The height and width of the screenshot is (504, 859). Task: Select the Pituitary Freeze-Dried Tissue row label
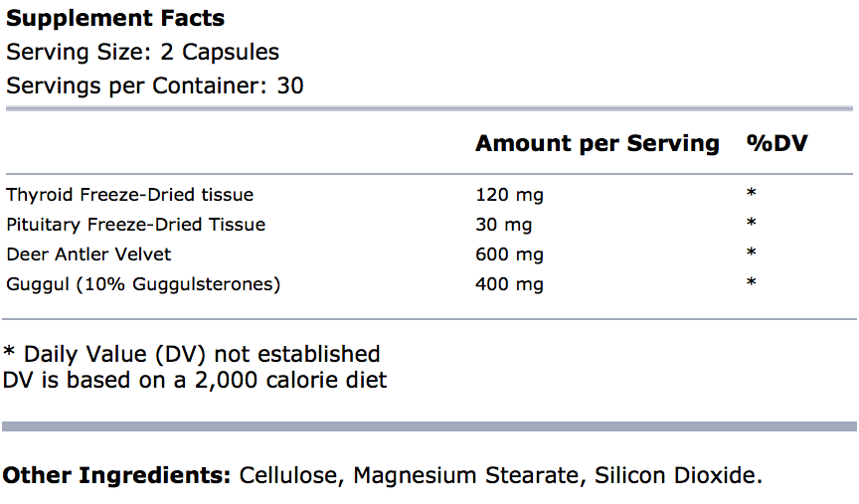tap(135, 224)
